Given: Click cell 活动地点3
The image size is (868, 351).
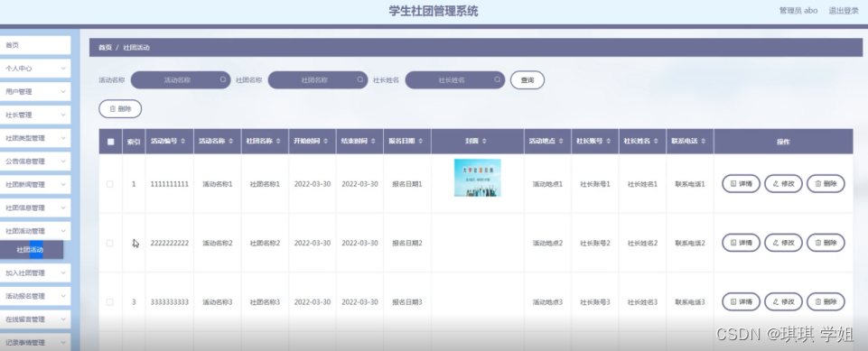Looking at the screenshot, I should (547, 302).
